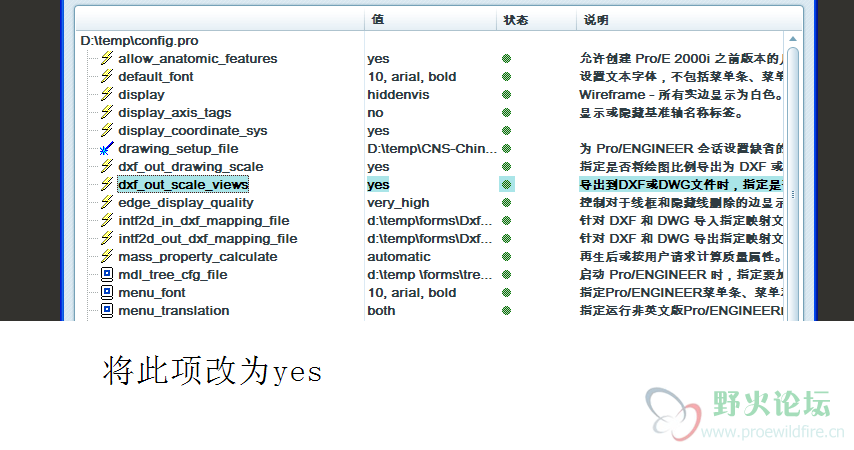Click green status dot for allow_anatomic_features
854x450 pixels.
point(507,58)
